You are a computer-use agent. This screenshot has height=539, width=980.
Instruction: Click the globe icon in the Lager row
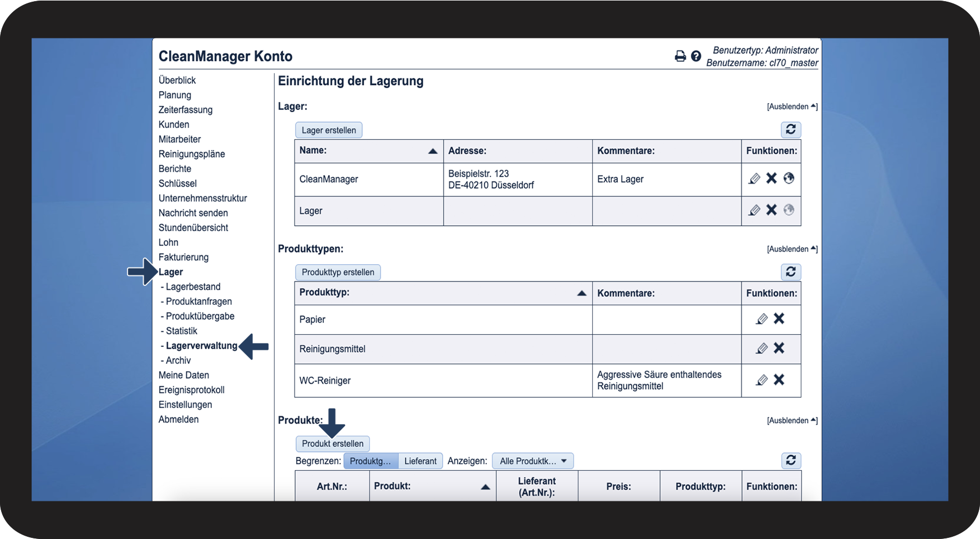[789, 210]
